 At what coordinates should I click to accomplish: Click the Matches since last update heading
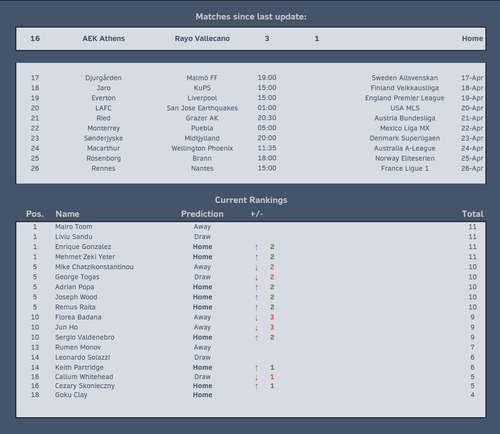(251, 17)
